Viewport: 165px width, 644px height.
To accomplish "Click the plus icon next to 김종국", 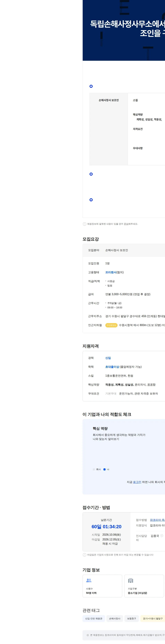I will click(x=162, y=535).
